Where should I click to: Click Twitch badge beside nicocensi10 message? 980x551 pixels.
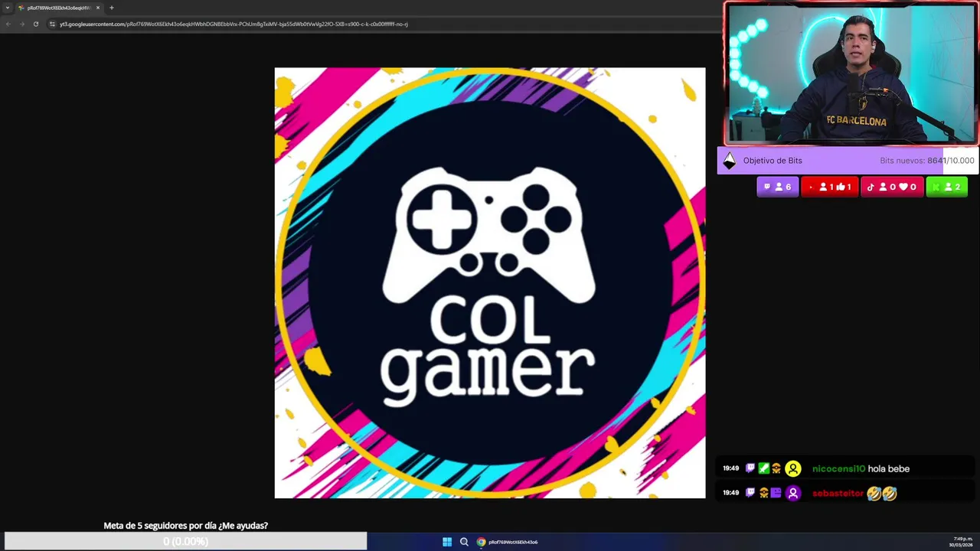[x=750, y=468]
